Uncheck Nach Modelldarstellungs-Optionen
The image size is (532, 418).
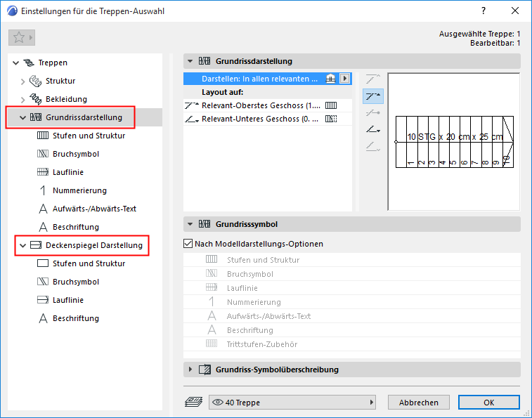(188, 244)
